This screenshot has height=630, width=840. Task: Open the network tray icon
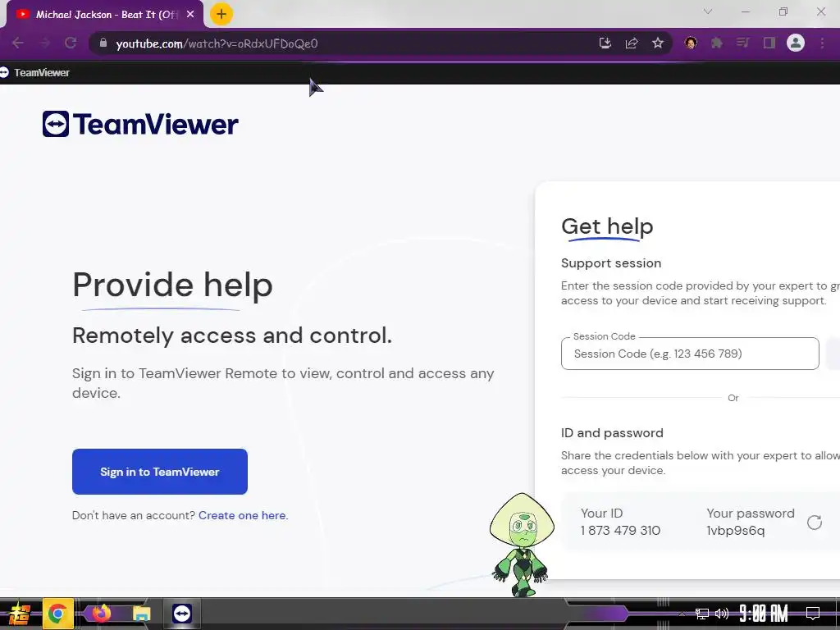tap(702, 614)
